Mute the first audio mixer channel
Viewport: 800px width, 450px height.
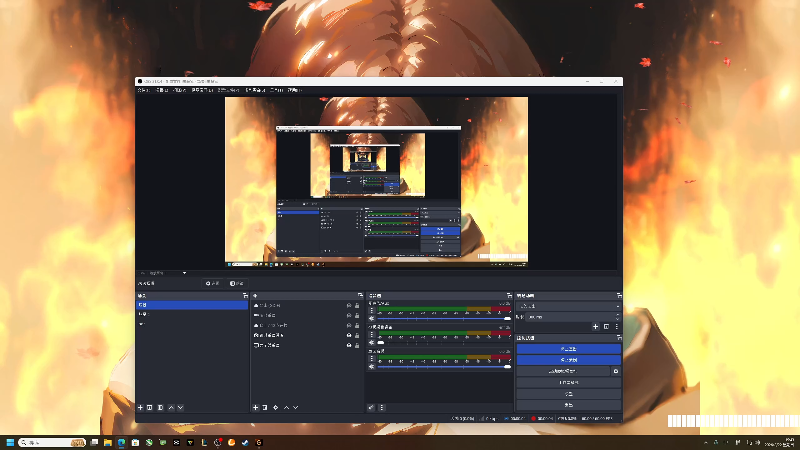tap(372, 318)
